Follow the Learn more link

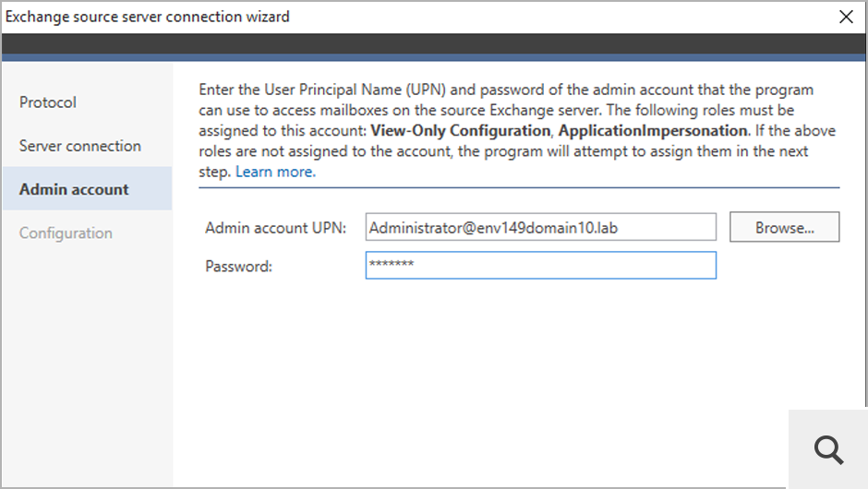276,172
